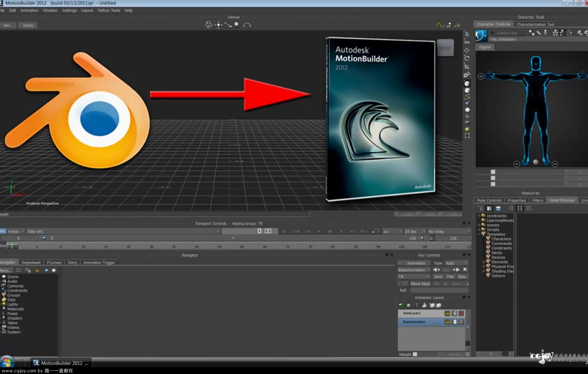Image resolution: width=588 pixels, height=374 pixels.
Task: Open the BaseAnimation layer dropdown
Action: (414, 270)
